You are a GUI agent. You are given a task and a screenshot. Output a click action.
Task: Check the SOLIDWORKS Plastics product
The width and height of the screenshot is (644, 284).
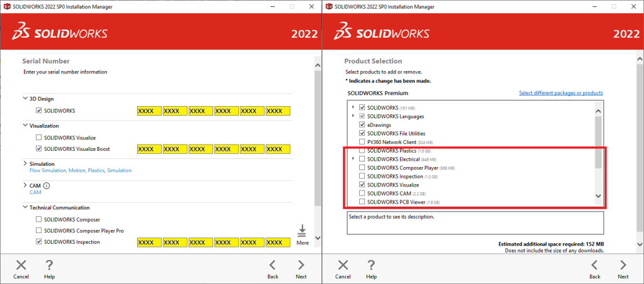tap(362, 151)
